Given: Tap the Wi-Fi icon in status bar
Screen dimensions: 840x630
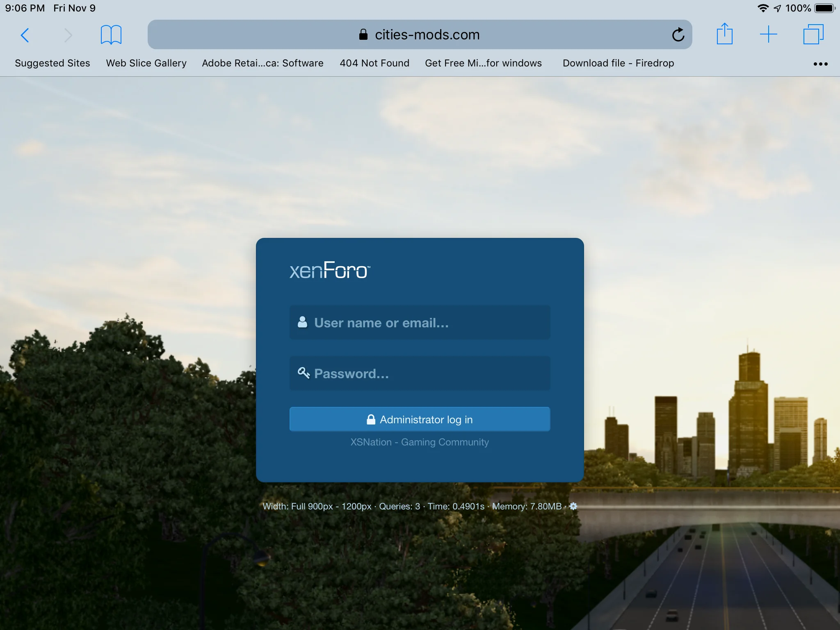Looking at the screenshot, I should tap(763, 8).
